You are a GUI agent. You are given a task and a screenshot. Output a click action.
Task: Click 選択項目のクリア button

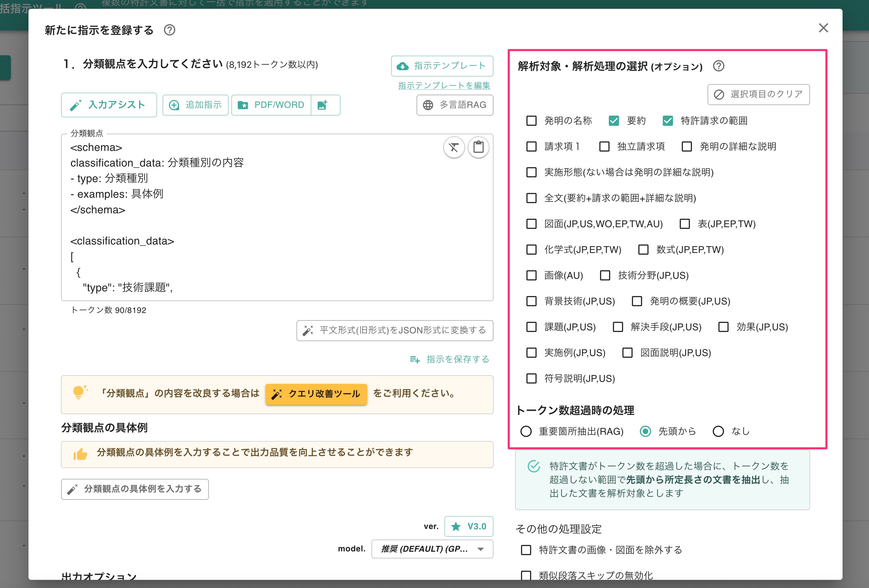[758, 95]
